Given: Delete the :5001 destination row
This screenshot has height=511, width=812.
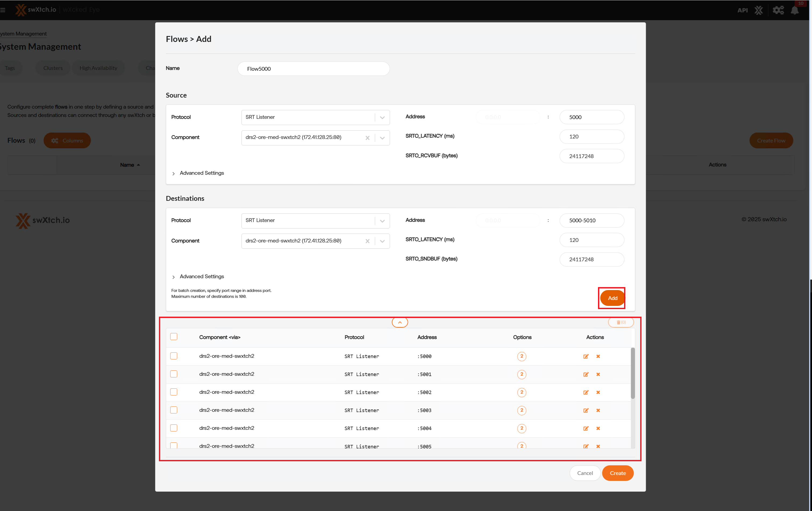Looking at the screenshot, I should [598, 374].
